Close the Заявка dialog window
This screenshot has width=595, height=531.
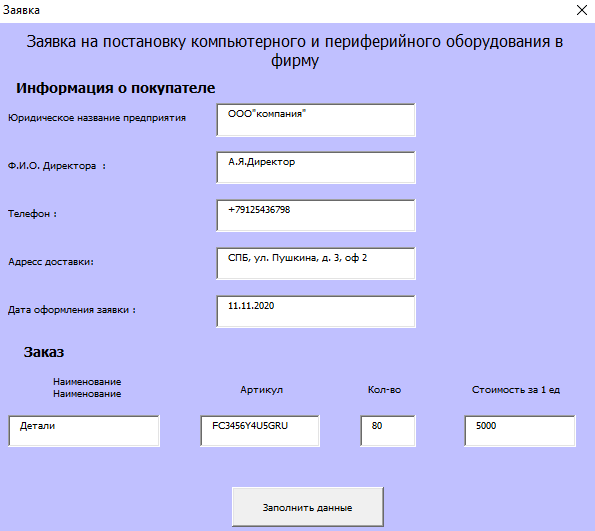581,10
